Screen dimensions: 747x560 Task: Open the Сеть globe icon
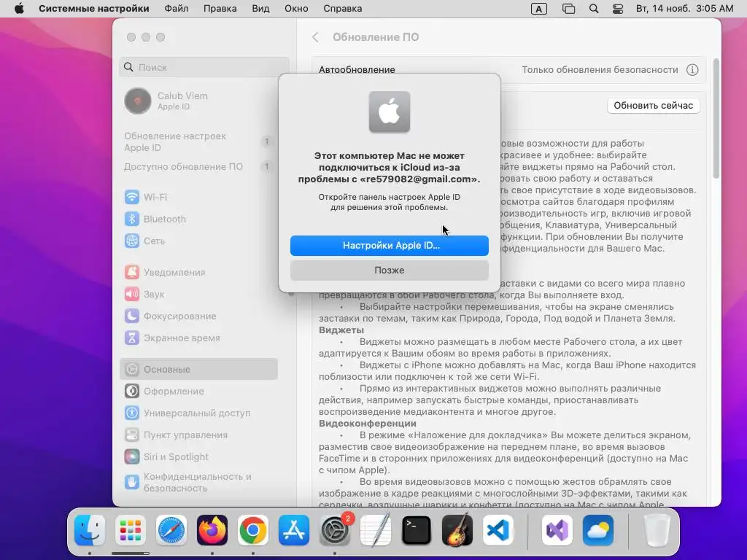(x=132, y=241)
